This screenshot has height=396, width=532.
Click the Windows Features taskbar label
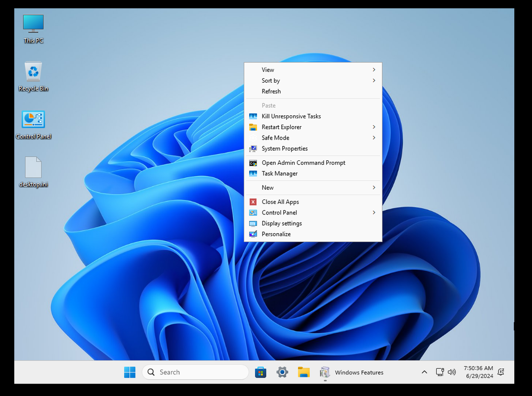click(359, 373)
